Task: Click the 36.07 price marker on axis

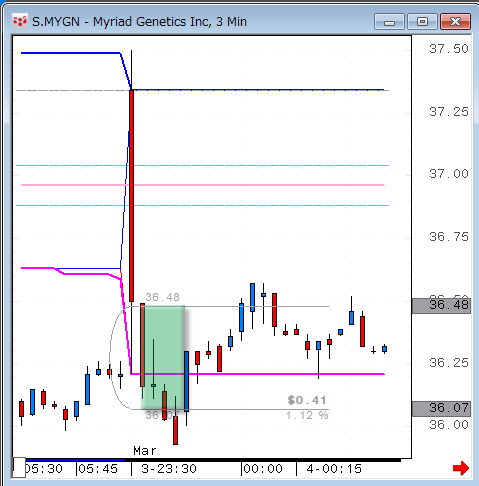Action: tap(442, 408)
